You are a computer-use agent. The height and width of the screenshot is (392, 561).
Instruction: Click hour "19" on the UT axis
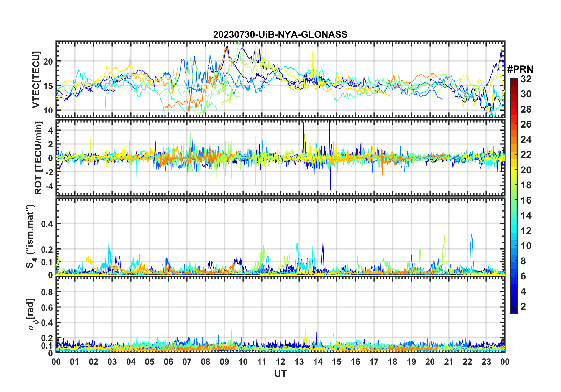[x=411, y=362]
